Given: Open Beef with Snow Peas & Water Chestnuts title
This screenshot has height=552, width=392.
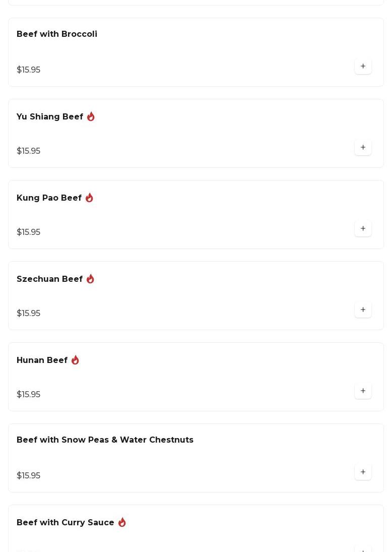Looking at the screenshot, I should coord(105,440).
